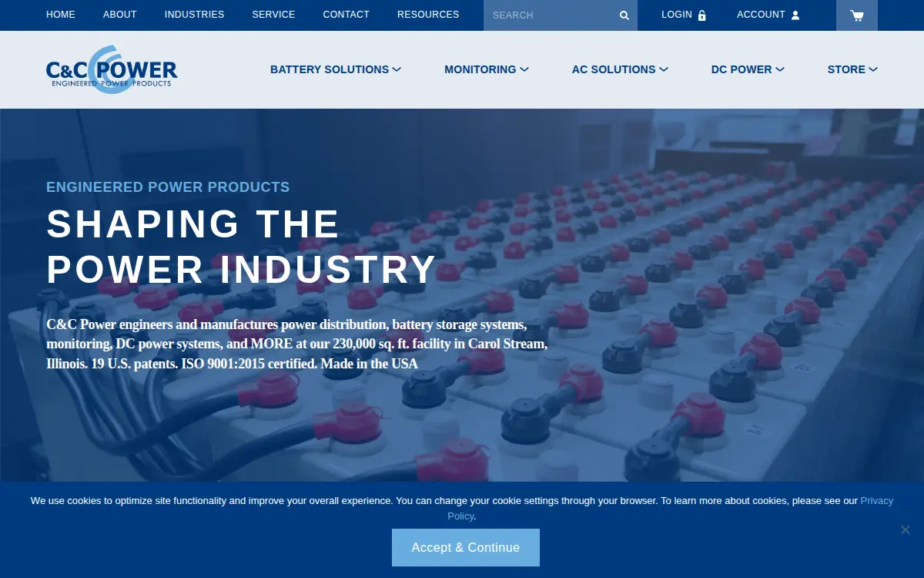The height and width of the screenshot is (578, 924).
Task: Open the Industries menu item
Action: [x=195, y=15]
